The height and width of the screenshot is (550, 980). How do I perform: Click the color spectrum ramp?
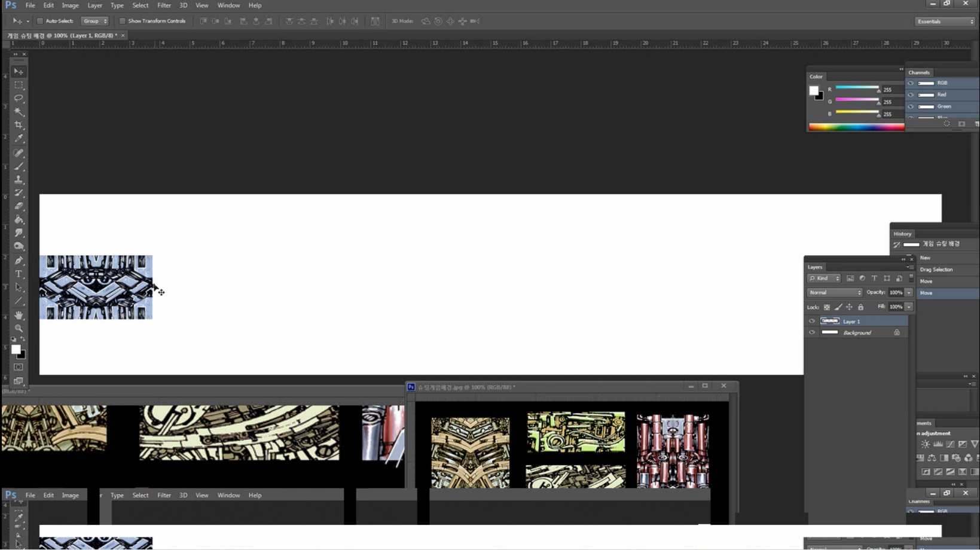[856, 127]
